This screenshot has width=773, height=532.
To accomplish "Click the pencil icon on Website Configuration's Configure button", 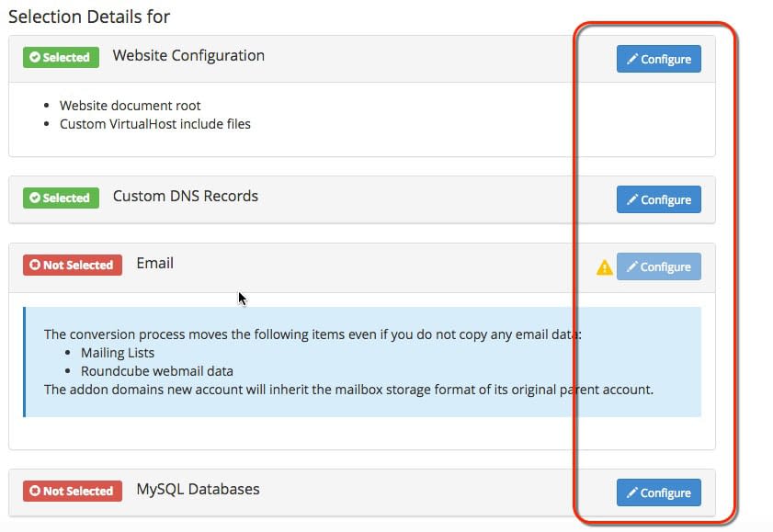I will tap(633, 58).
